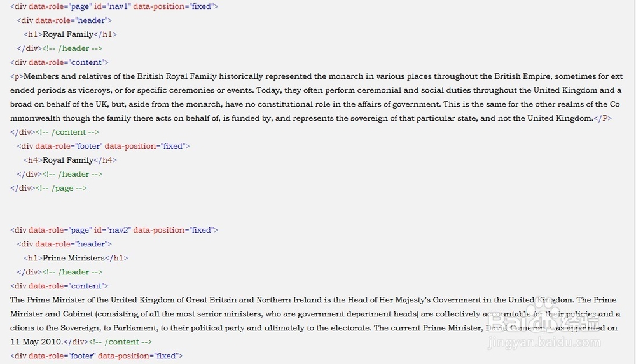Viewport: 636px width, 364px height.
Task: Click the /page closing comment
Action: (x=62, y=188)
